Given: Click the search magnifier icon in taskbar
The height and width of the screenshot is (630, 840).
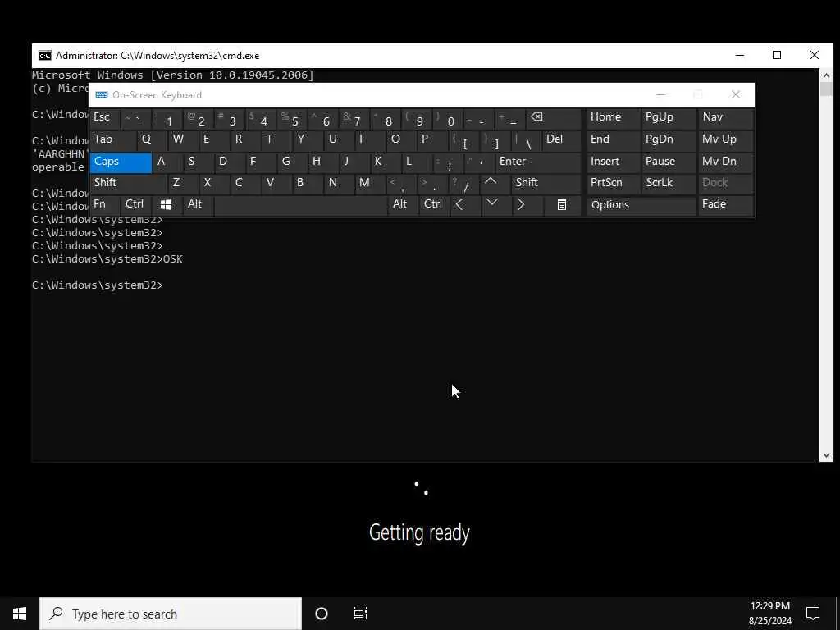Looking at the screenshot, I should (57, 614).
